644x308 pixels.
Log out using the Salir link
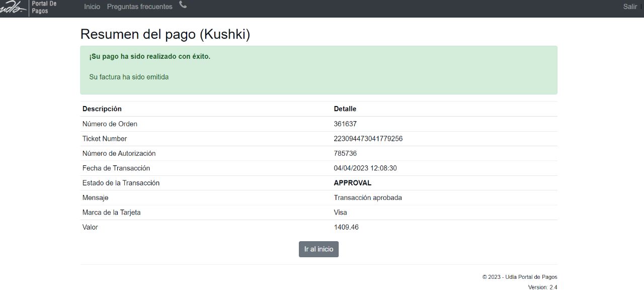pos(630,7)
